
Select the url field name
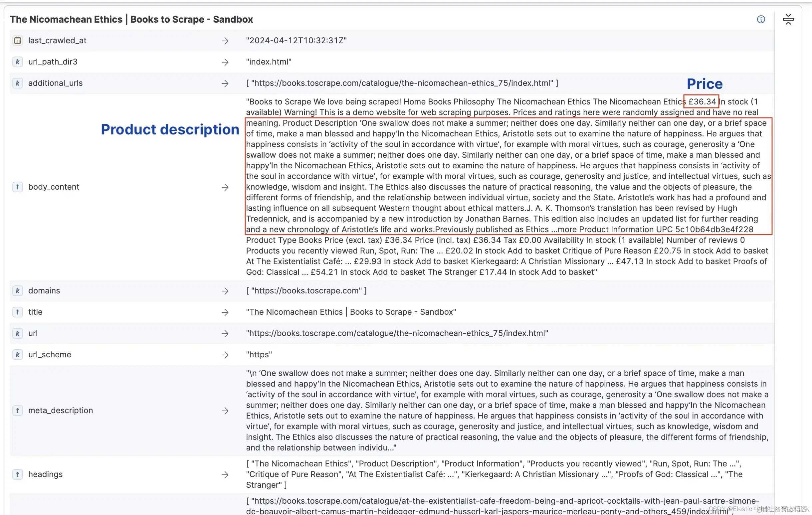(x=33, y=333)
